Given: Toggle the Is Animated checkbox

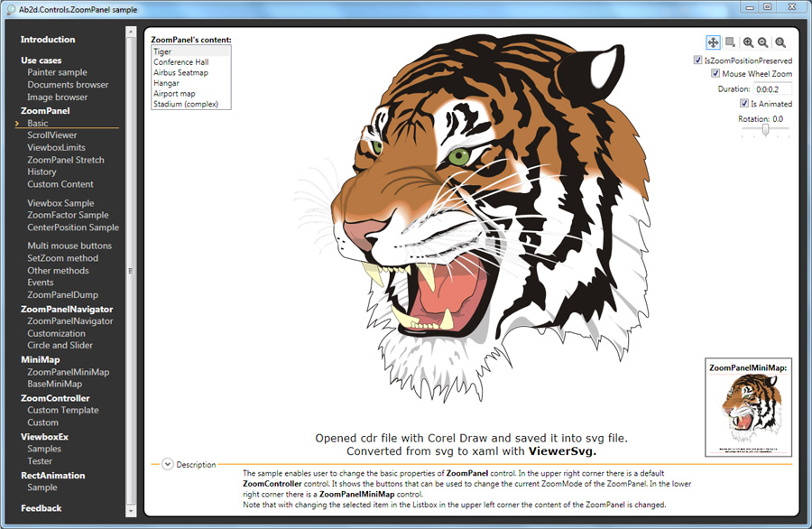Looking at the screenshot, I should click(x=743, y=104).
